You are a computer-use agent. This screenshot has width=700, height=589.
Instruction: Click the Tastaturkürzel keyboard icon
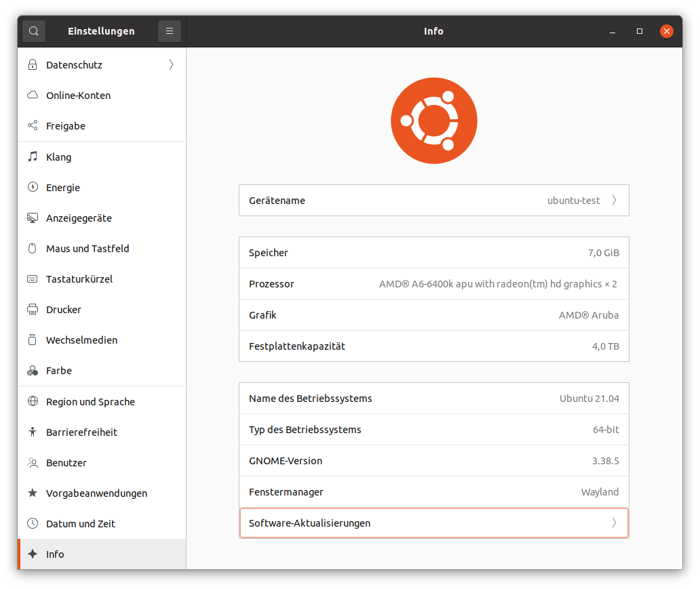point(33,279)
